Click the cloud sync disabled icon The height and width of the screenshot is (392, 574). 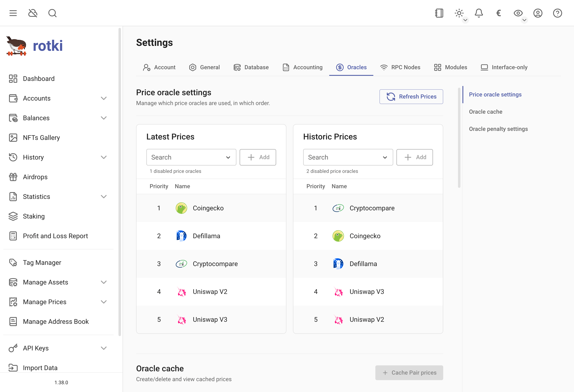point(33,13)
